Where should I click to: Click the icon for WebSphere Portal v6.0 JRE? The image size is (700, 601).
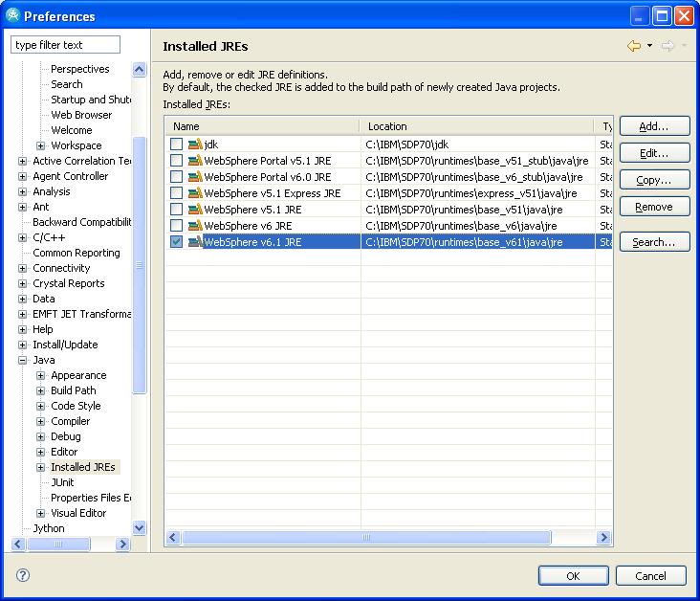coord(195,177)
